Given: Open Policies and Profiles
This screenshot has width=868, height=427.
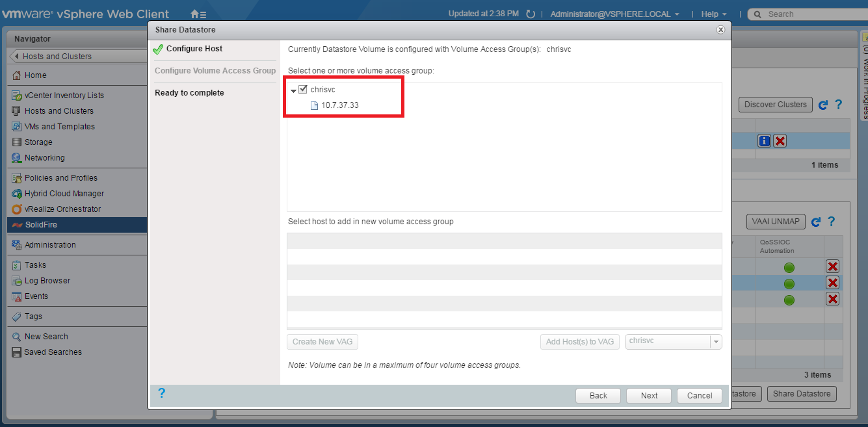Looking at the screenshot, I should 61,178.
